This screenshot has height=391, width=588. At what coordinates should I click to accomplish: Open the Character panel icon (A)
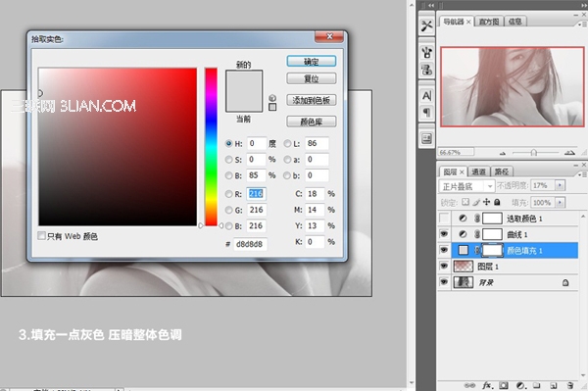click(x=426, y=96)
